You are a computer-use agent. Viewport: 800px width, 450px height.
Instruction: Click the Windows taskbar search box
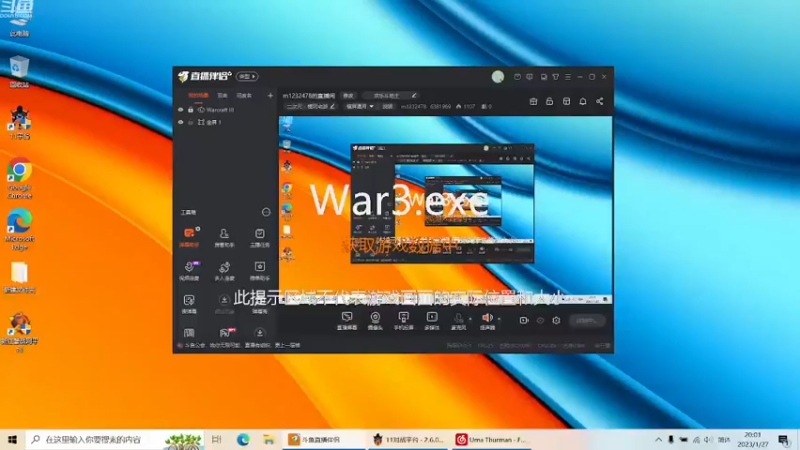[115, 439]
